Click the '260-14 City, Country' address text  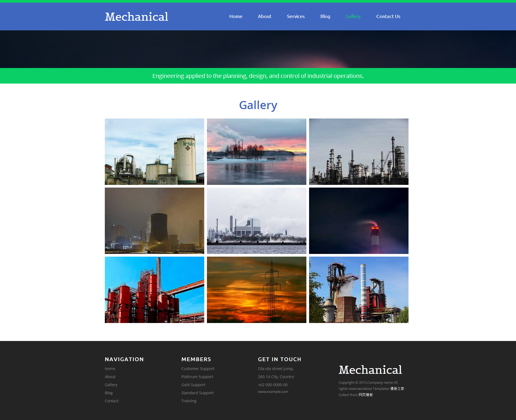point(276,377)
